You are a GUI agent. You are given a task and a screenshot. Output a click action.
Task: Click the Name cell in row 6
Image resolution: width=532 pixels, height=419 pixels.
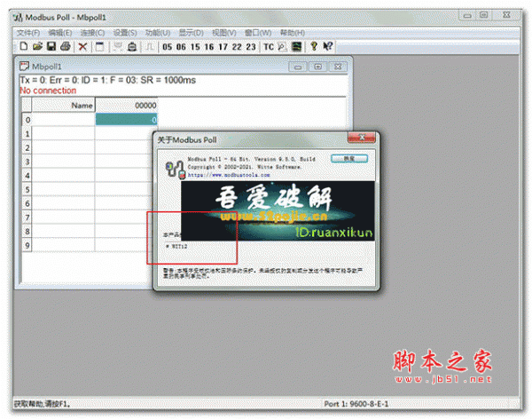click(x=63, y=203)
